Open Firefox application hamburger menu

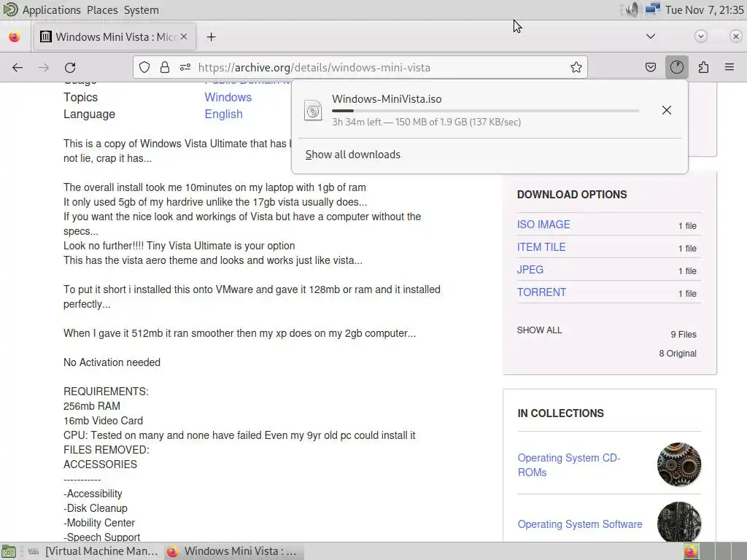coord(729,68)
